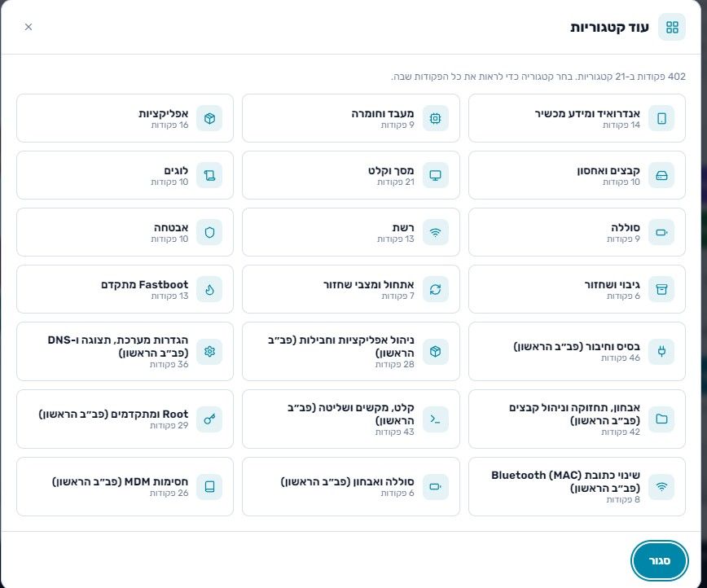The width and height of the screenshot is (707, 588).
Task: Open the terminal prompt icon for קלט, מקשים ושליטה
Action: pos(435,419)
